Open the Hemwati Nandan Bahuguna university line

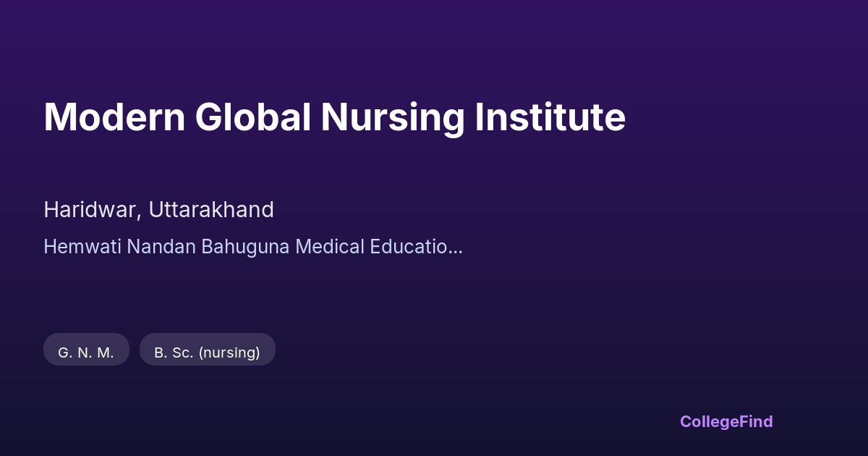point(252,247)
